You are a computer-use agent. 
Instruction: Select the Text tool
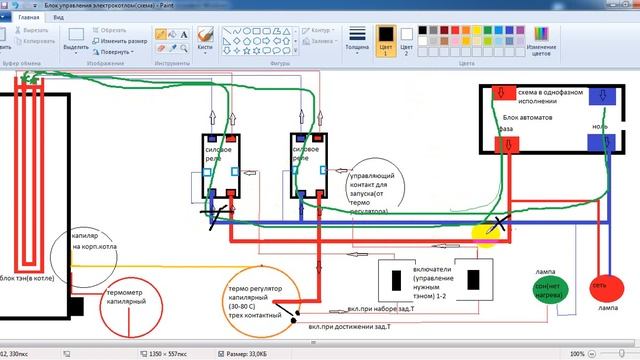pyautogui.click(x=184, y=35)
